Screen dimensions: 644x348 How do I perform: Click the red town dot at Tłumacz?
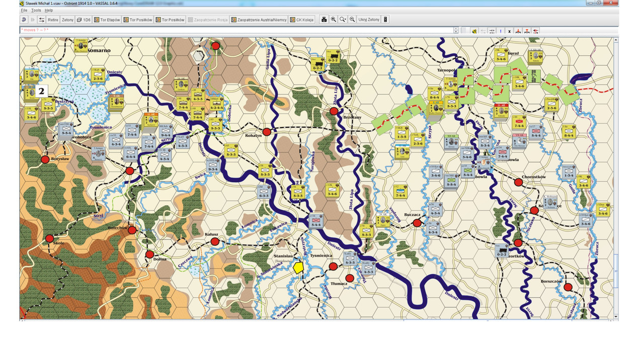pyautogui.click(x=350, y=278)
